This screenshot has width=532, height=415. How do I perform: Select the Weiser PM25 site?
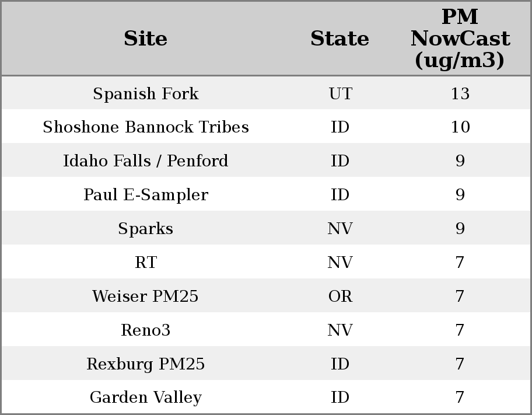point(145,297)
